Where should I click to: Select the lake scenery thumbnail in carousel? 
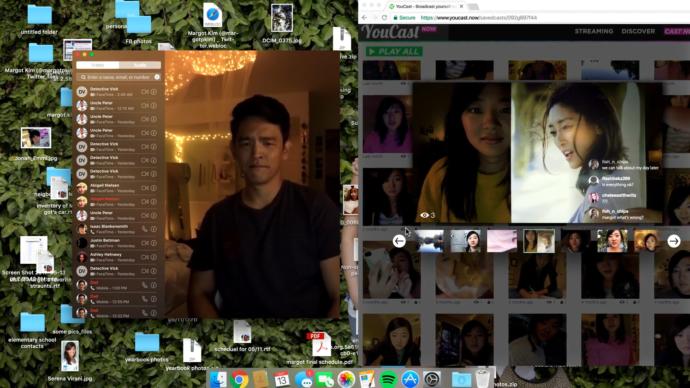point(429,241)
